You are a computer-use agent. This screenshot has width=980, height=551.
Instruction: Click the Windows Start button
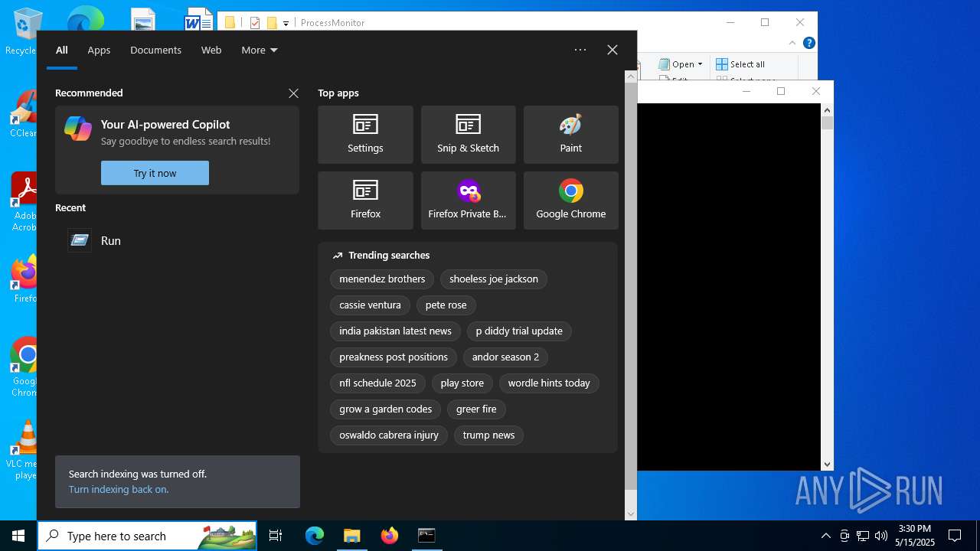(18, 536)
